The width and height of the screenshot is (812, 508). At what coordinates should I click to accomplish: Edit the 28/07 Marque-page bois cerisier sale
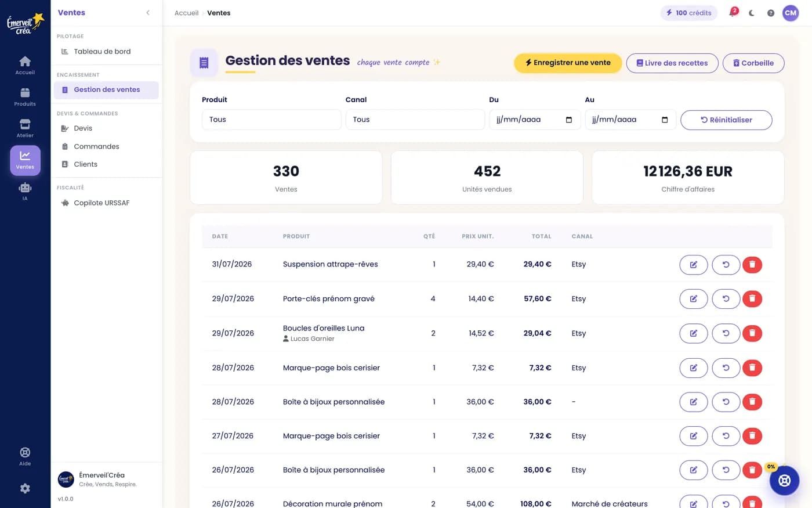[694, 368]
